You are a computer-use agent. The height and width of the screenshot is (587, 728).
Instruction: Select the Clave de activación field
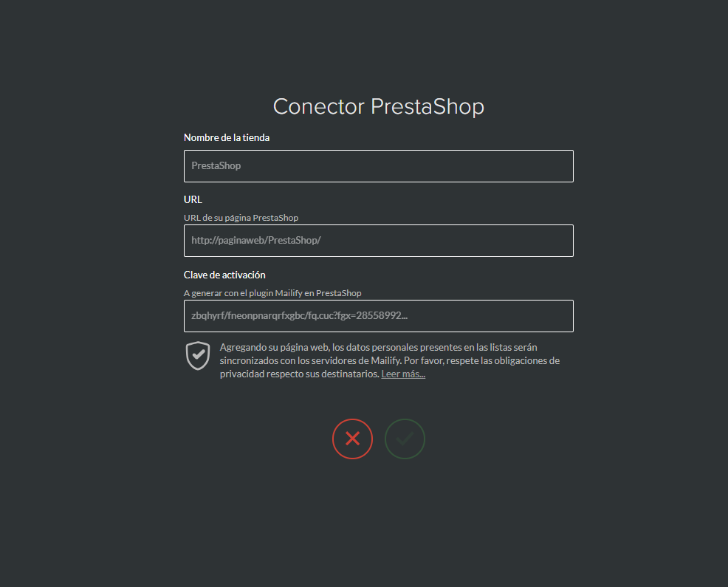378,316
